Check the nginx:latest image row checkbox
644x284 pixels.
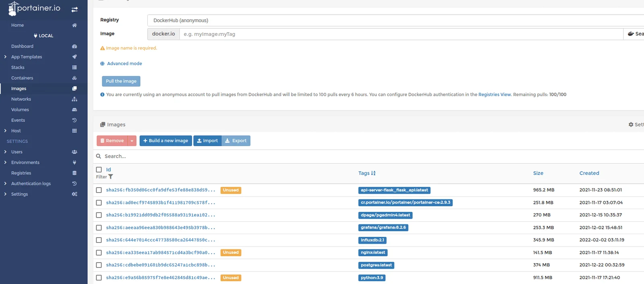(x=99, y=253)
